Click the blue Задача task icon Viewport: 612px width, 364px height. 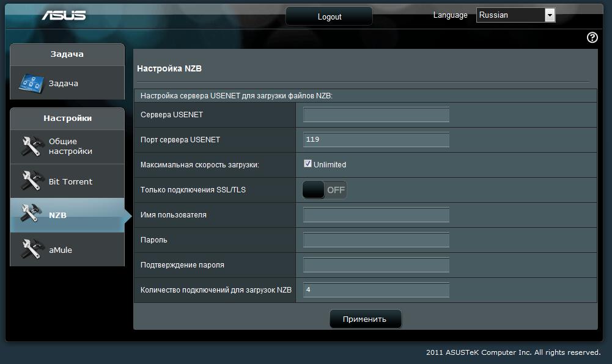point(31,83)
